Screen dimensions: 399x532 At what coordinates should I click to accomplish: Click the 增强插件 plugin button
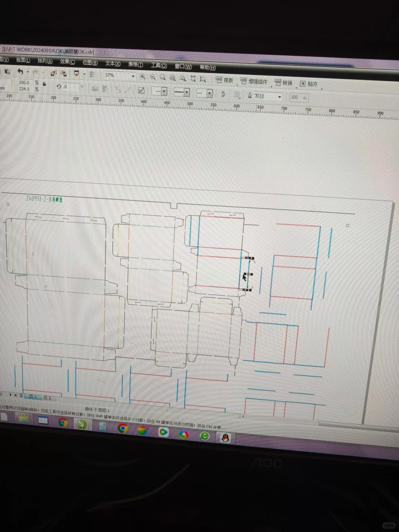(x=253, y=81)
